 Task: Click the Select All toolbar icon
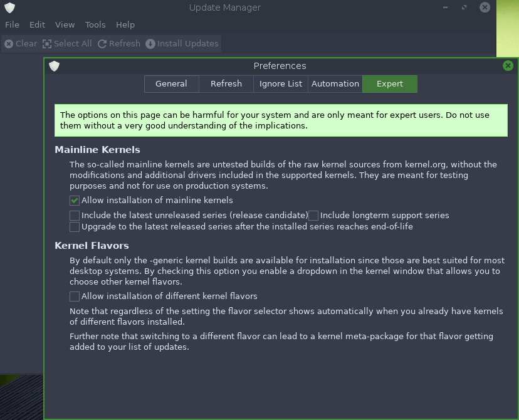pyautogui.click(x=48, y=44)
